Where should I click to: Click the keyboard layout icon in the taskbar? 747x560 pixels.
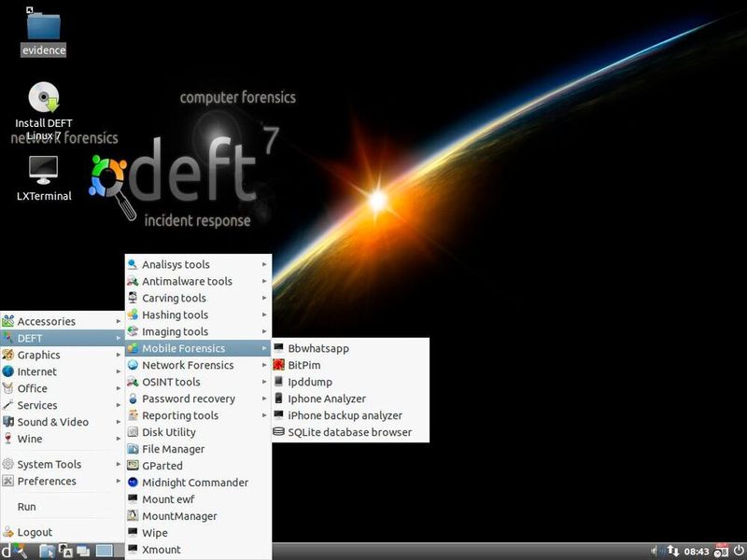[65, 551]
